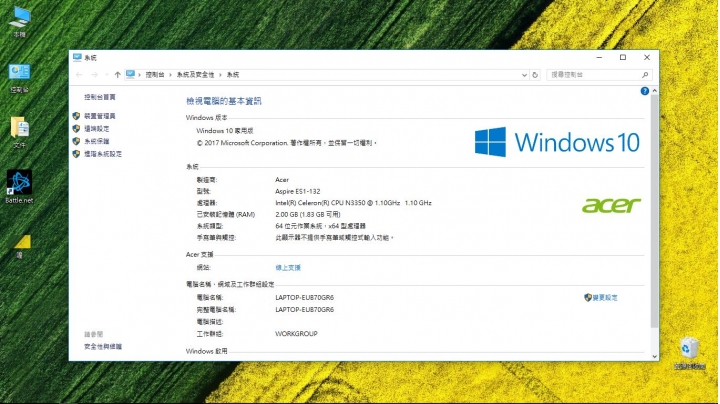This screenshot has width=720, height=404.
Task: Open Help with the blue question mark icon
Action: tap(645, 91)
